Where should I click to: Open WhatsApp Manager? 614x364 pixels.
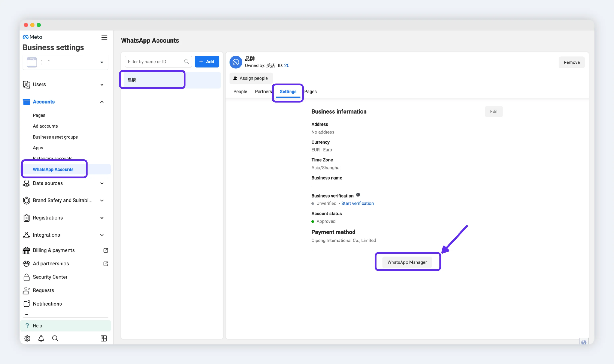coord(407,262)
